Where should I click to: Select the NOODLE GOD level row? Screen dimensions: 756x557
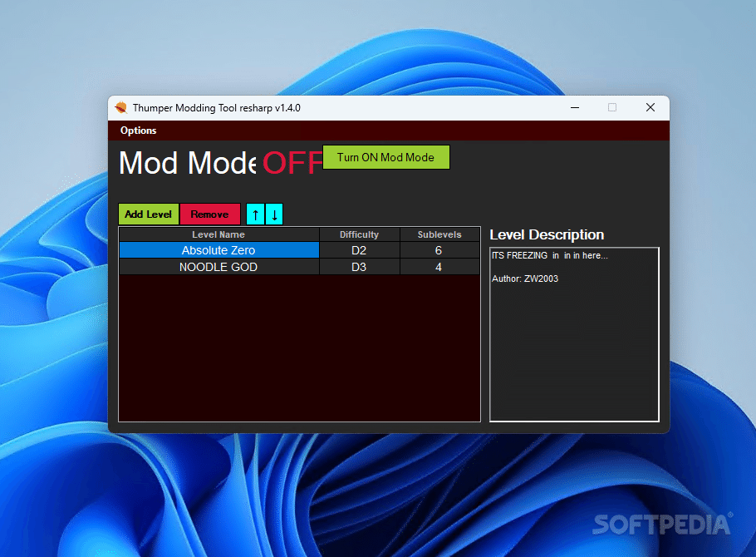[299, 267]
